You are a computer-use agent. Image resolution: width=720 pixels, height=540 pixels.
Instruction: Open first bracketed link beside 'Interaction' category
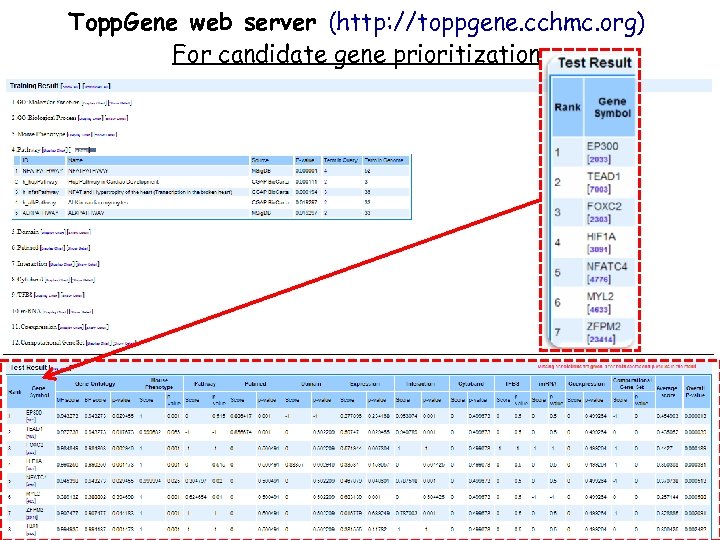click(x=62, y=264)
